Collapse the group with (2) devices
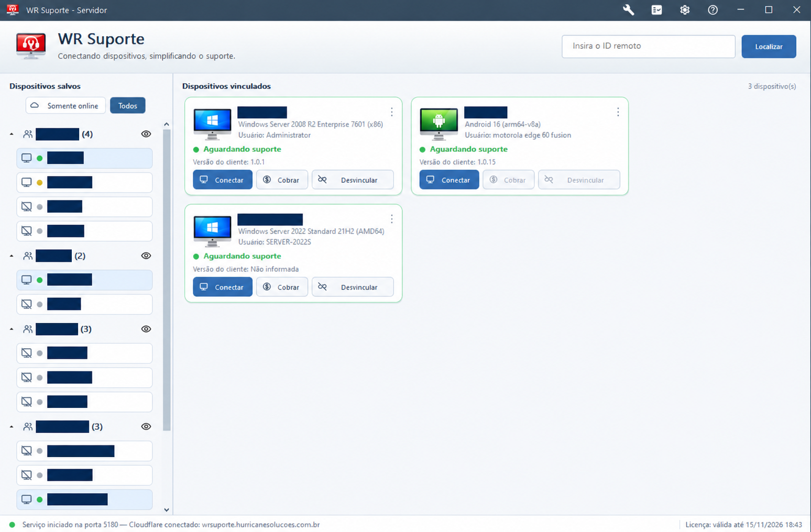 [x=12, y=256]
